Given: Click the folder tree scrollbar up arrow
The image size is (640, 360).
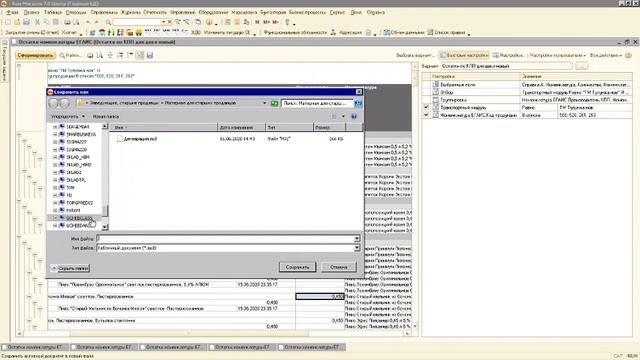Looking at the screenshot, I should (x=105, y=127).
